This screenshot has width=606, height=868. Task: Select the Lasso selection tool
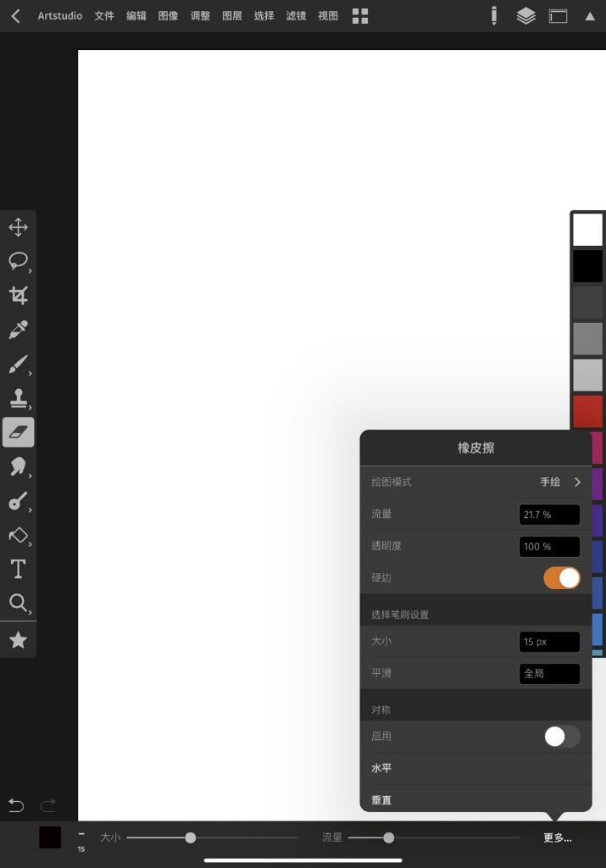tap(19, 261)
